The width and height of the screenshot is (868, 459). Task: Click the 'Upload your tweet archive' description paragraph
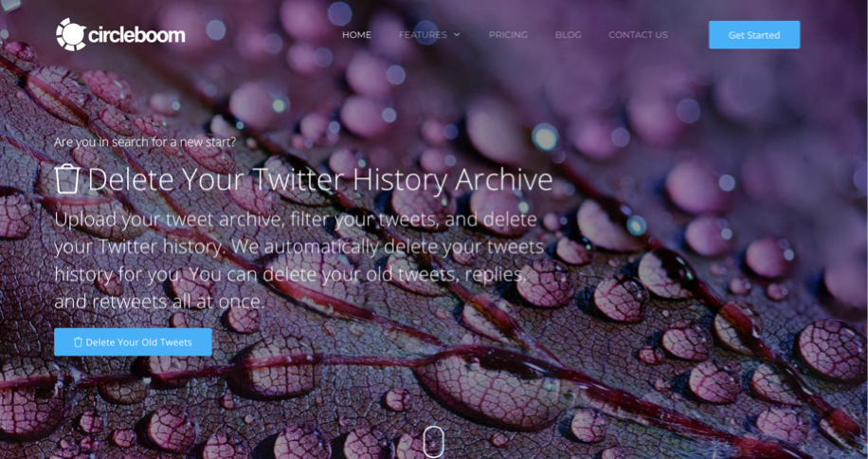click(x=298, y=260)
